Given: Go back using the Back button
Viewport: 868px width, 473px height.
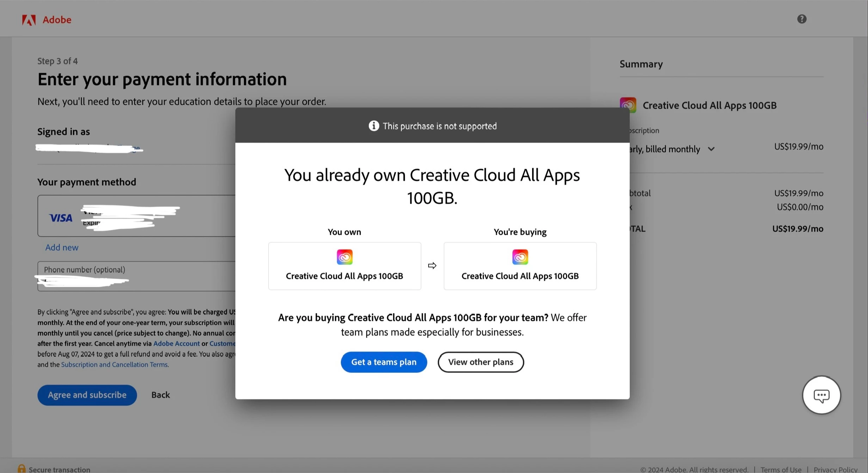Looking at the screenshot, I should coord(160,395).
